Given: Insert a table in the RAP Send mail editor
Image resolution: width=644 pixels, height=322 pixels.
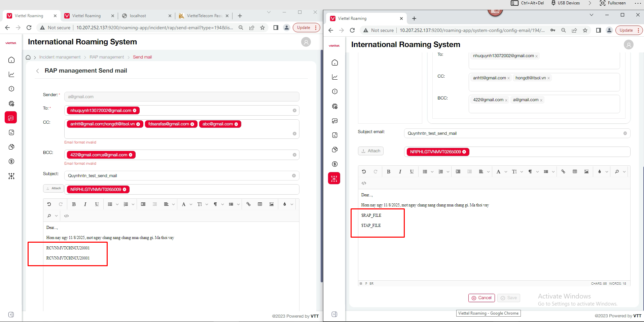Looking at the screenshot, I should click(260, 204).
